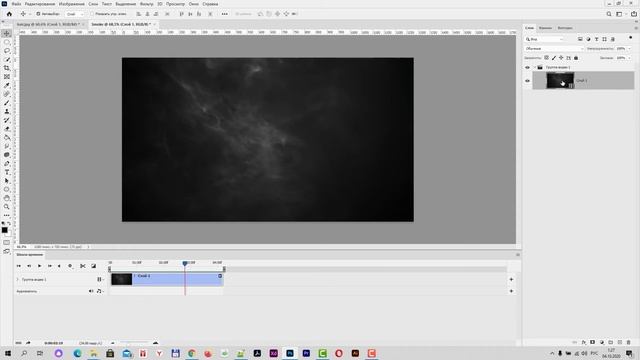Select the Eyedropper tool

pos(7,85)
